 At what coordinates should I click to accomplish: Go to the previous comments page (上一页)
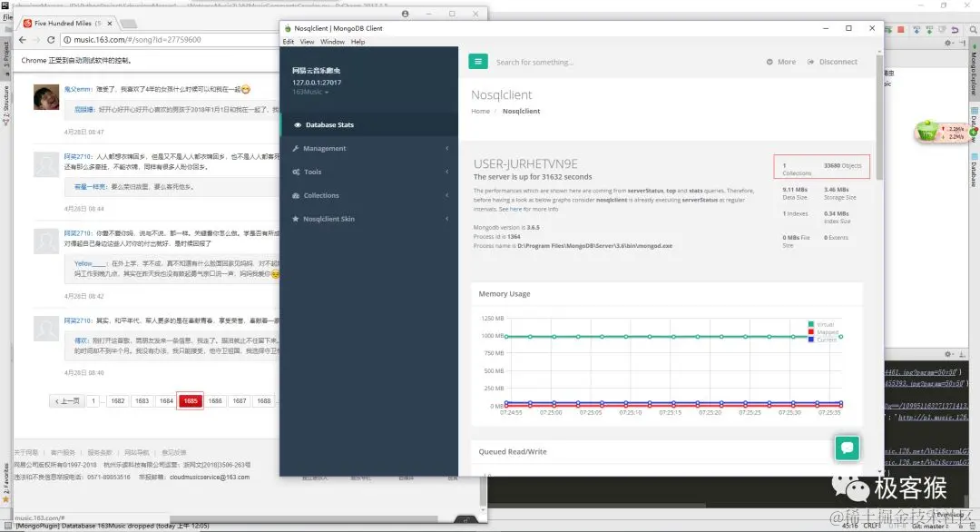(x=67, y=400)
